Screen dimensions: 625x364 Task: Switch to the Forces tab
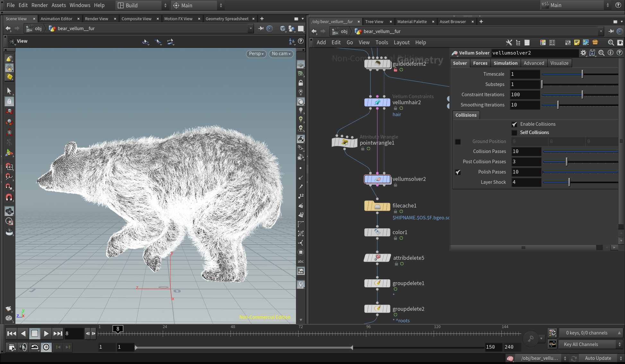(480, 63)
